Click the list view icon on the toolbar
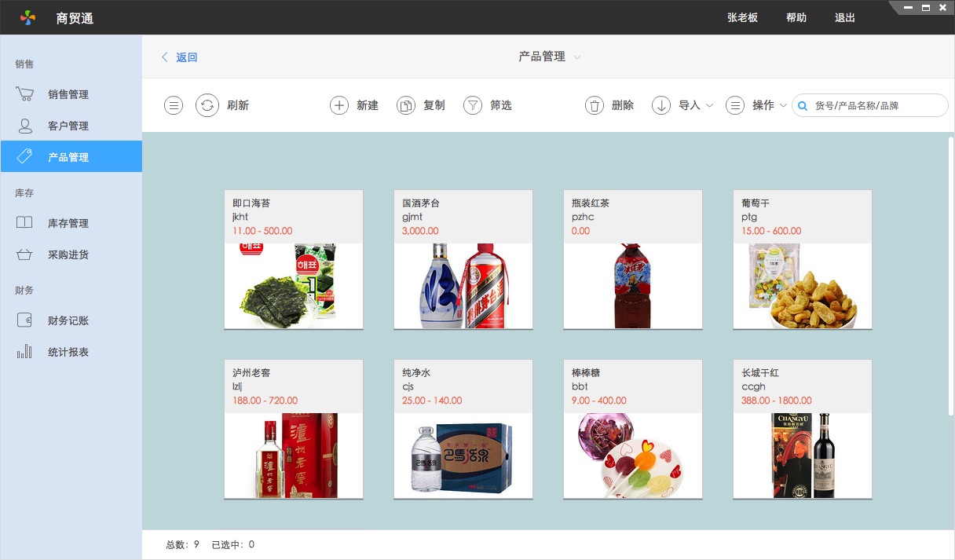This screenshot has width=955, height=560. tap(173, 104)
